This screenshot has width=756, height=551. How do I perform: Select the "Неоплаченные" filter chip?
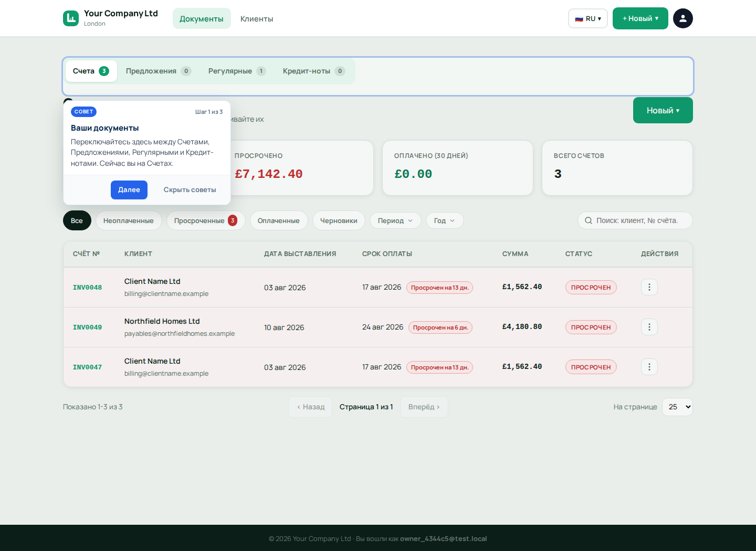[129, 220]
